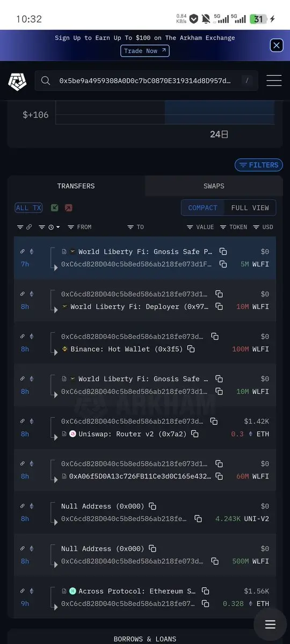This screenshot has height=644, width=290.
Task: Select the TRANSFERS tab
Action: pyautogui.click(x=76, y=186)
